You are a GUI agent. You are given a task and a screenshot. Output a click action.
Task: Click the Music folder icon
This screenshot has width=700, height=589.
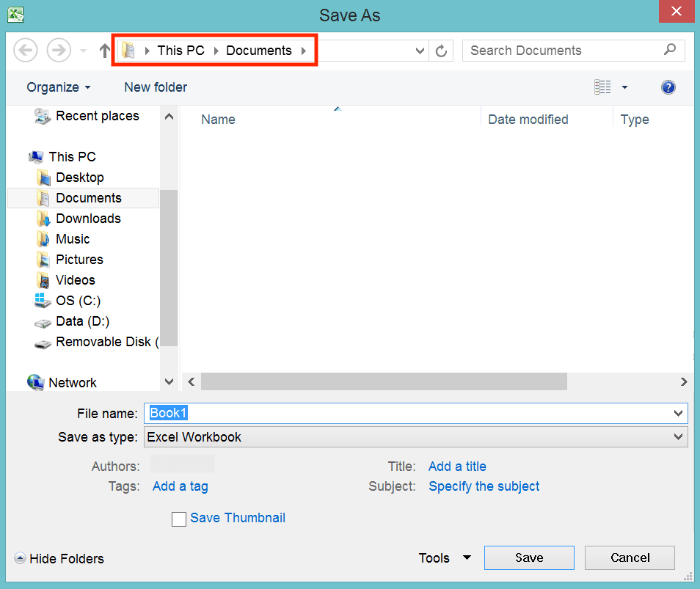43,239
